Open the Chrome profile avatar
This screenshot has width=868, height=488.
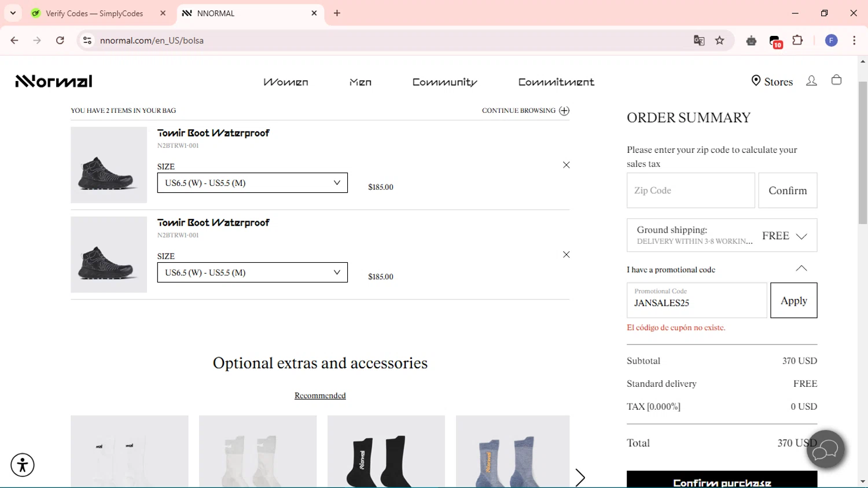point(831,41)
